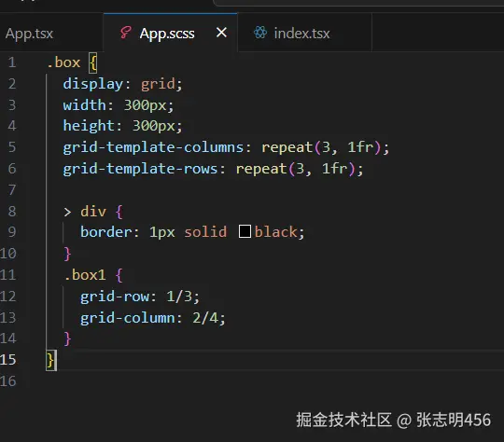Open the black color swatch picker
This screenshot has width=504, height=442.
(245, 231)
